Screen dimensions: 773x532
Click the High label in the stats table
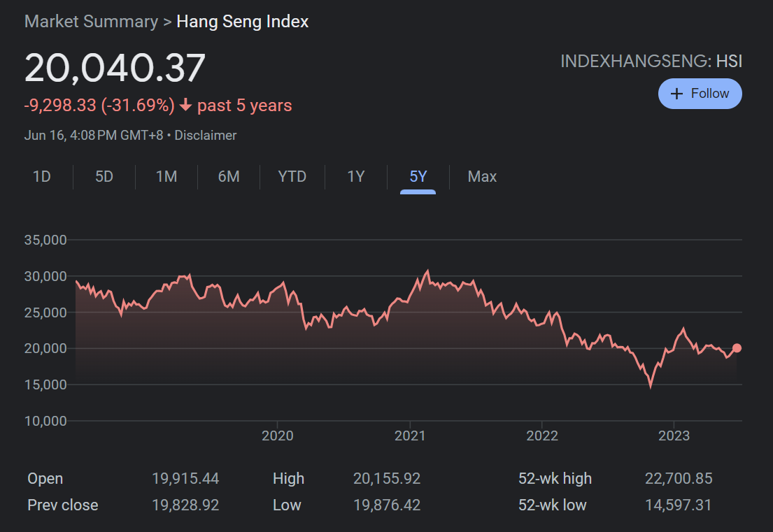(288, 478)
